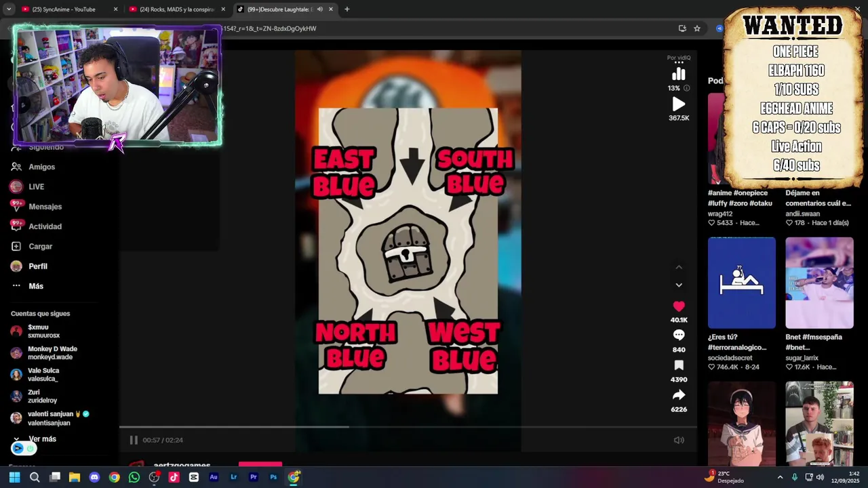
Task: Bookmark the video with the 4390 save icon
Action: (x=679, y=365)
